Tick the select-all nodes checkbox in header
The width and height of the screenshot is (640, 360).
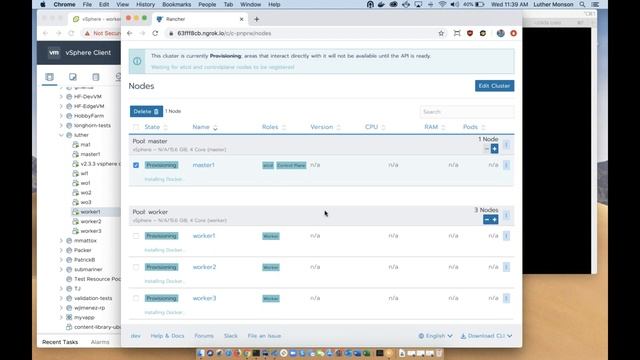coord(136,127)
